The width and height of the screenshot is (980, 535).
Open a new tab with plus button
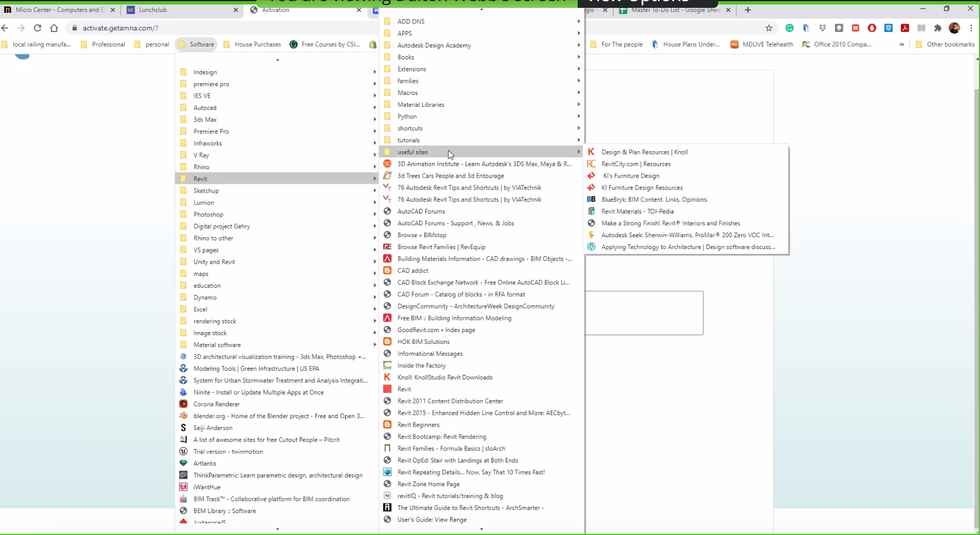[747, 10]
